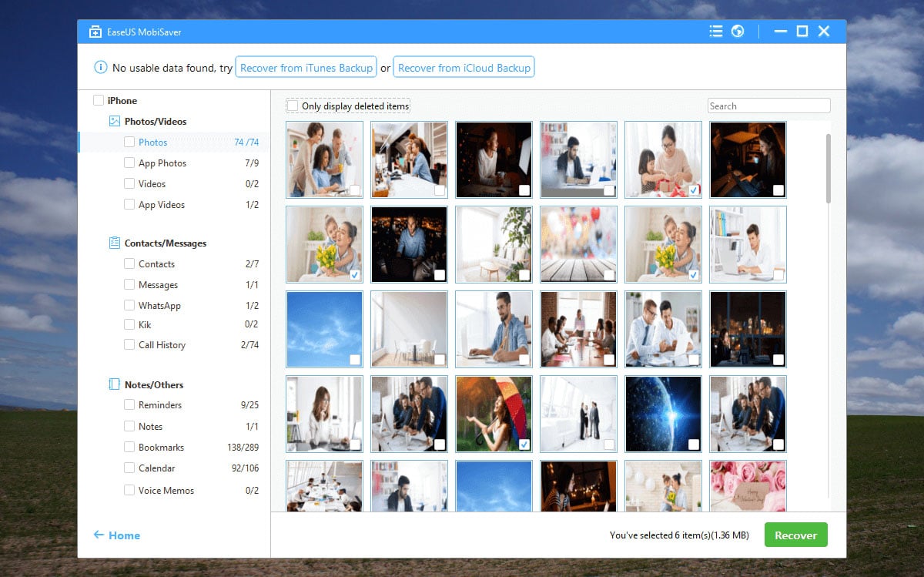Click the info icon beside No usable data
Viewport: 924px width, 577px height.
(x=100, y=68)
